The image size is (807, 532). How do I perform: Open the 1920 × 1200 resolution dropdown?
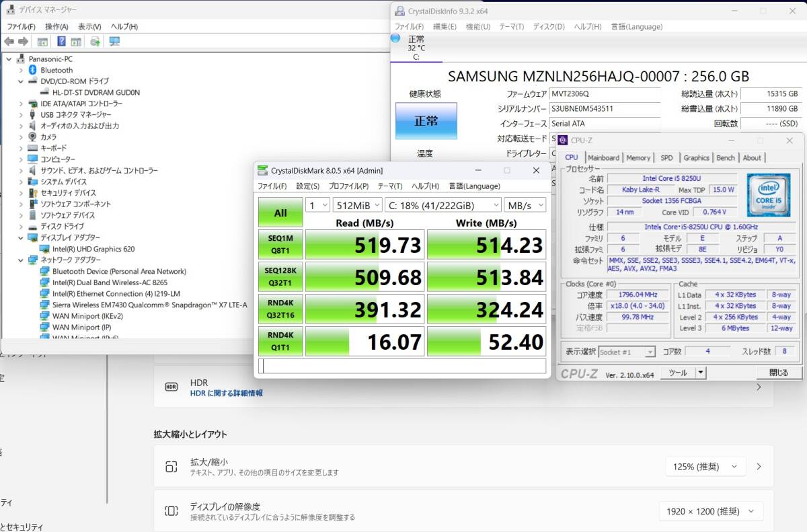coord(711,511)
